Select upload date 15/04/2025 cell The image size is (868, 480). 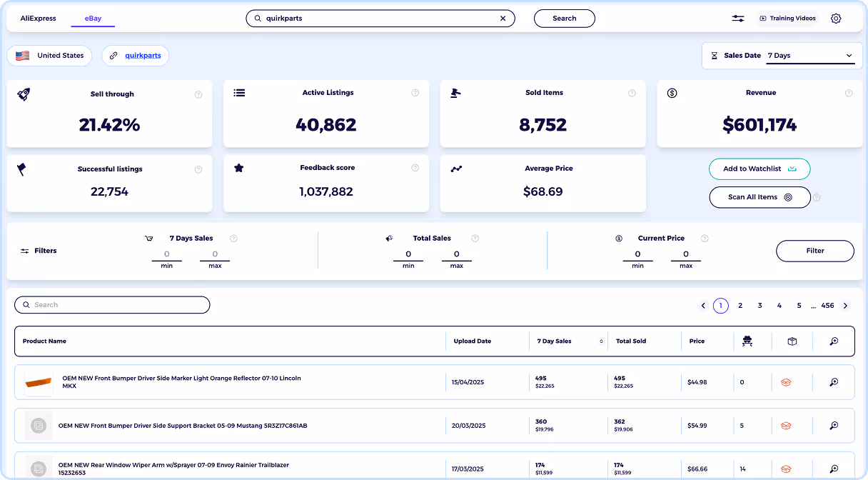coord(469,382)
